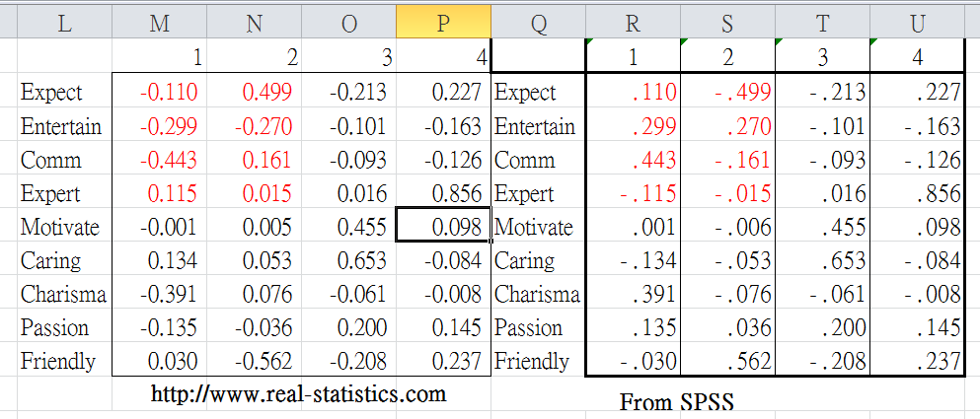Viewport: 980px width, 419px height.
Task: Click the .237 cell in column U
Action: point(917,361)
